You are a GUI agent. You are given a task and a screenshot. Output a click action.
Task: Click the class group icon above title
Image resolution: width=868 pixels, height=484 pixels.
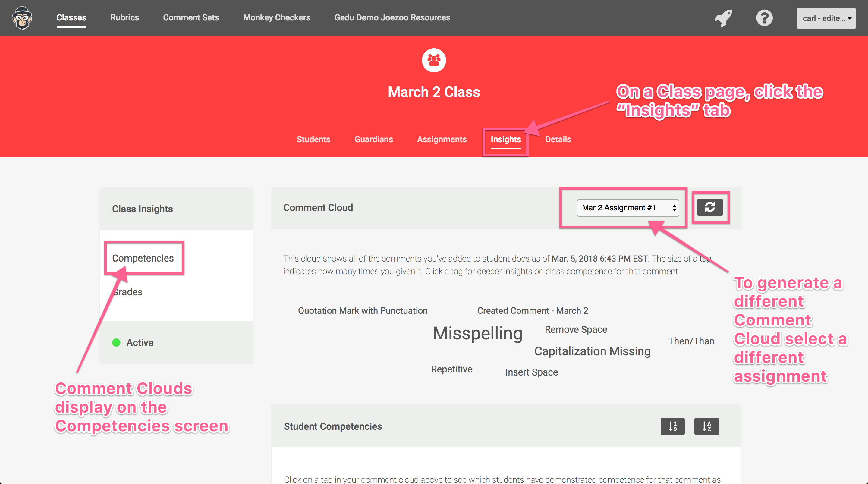click(x=434, y=60)
